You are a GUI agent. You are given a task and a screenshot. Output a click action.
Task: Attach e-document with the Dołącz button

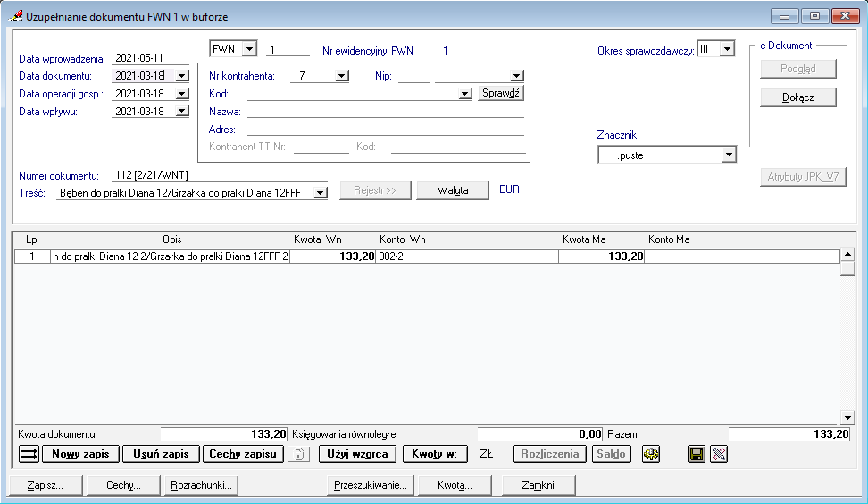point(797,97)
